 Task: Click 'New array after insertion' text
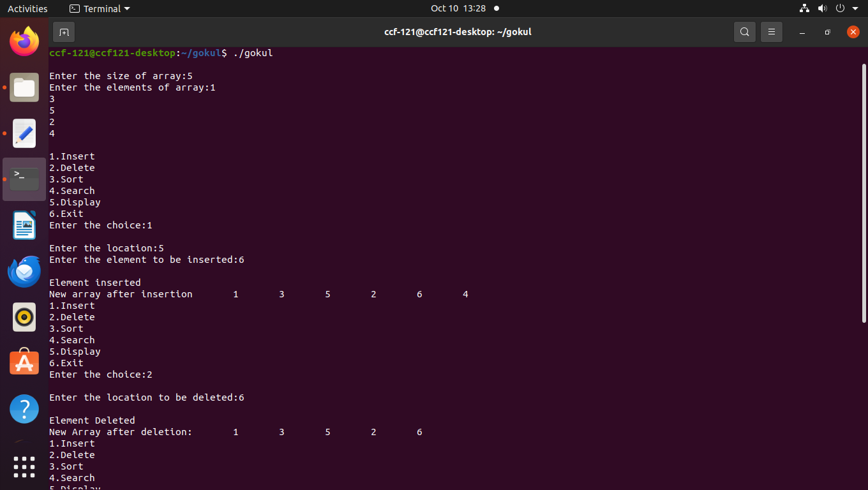click(x=121, y=294)
